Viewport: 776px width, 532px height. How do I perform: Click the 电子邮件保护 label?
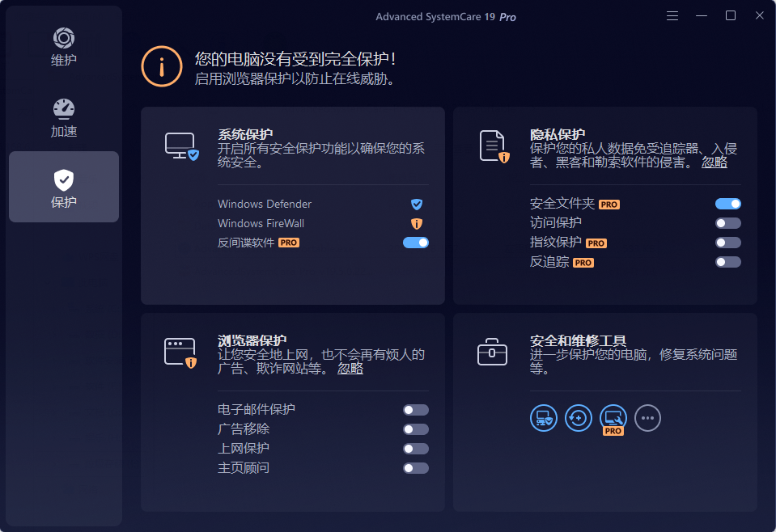[x=257, y=409]
